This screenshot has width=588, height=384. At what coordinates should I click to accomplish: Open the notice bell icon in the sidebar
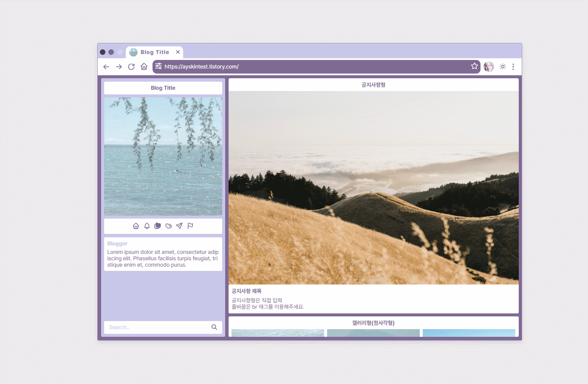point(147,226)
